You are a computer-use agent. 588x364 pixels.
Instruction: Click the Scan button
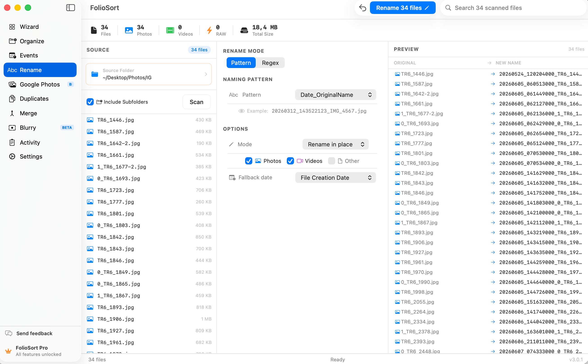pos(196,102)
